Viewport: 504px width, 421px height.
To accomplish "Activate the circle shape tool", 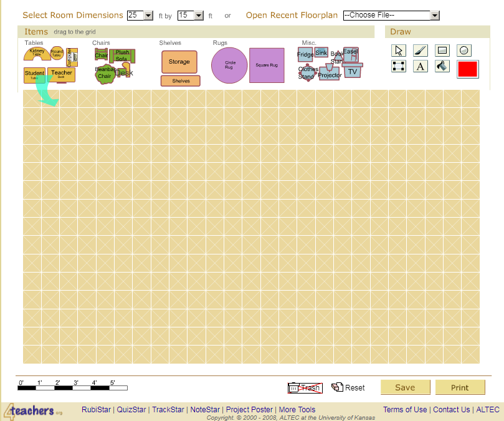I will [464, 51].
